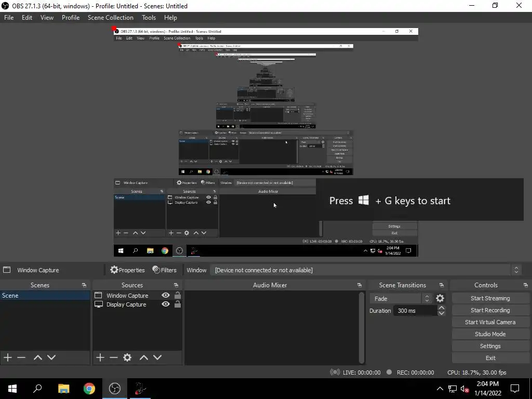This screenshot has height=399, width=532.
Task: Click the Window Capture source icon in toolbar
Action: pos(7,270)
